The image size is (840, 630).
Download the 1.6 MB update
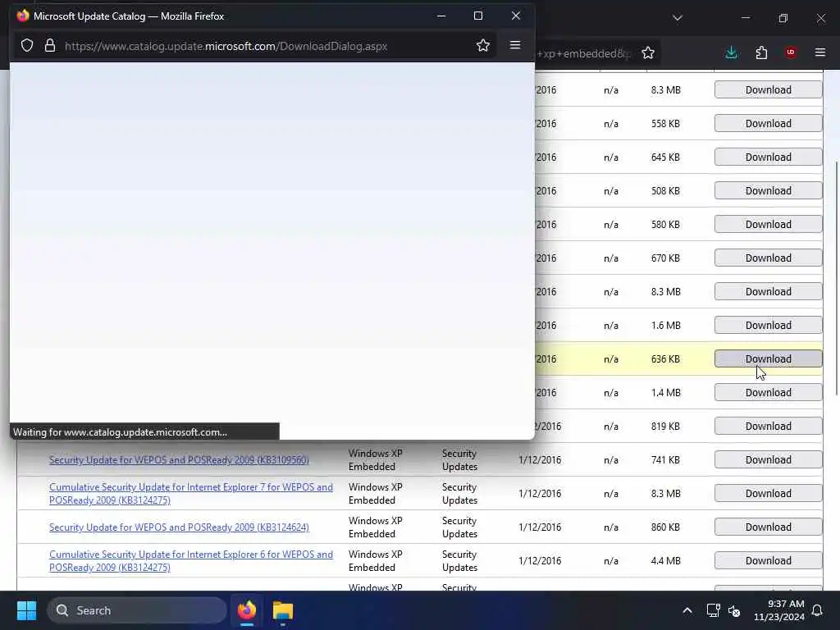point(768,325)
